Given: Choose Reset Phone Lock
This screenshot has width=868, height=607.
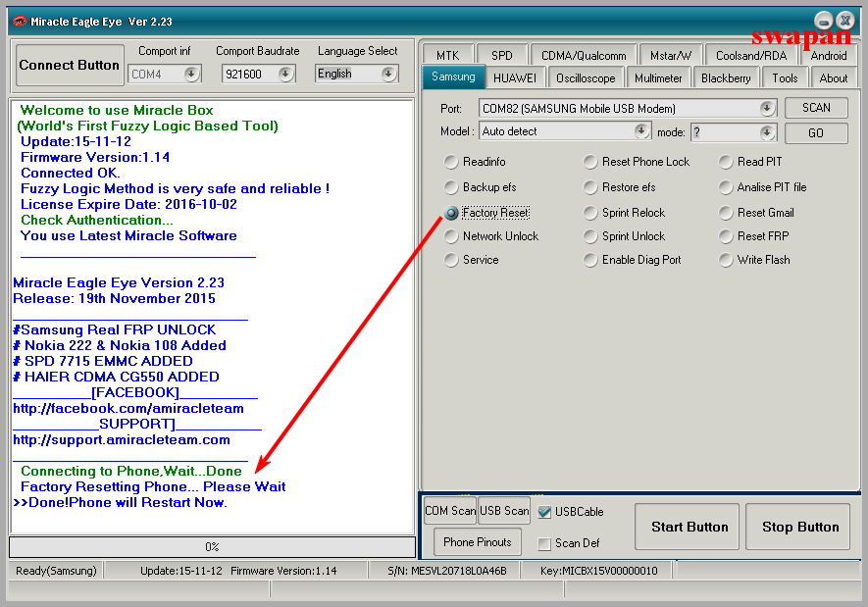Looking at the screenshot, I should tap(590, 162).
